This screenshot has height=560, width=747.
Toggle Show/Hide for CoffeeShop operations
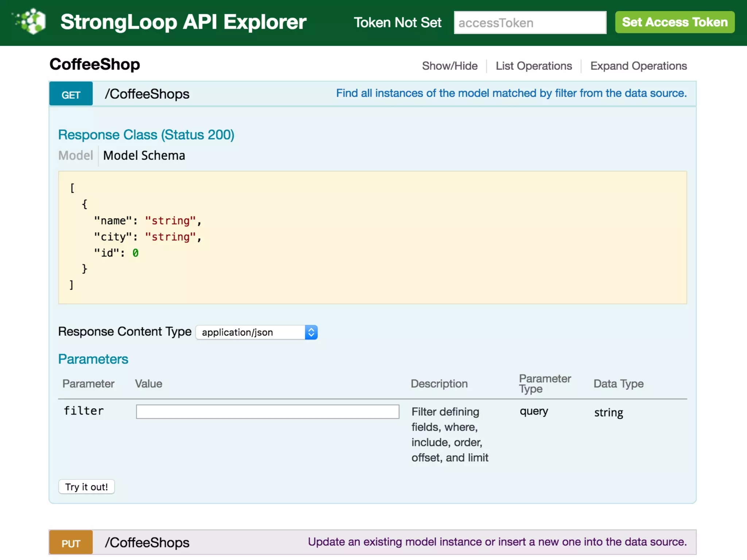(x=449, y=66)
